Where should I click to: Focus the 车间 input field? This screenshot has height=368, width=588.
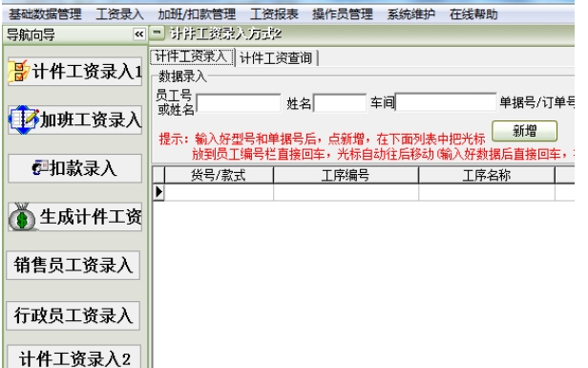pyautogui.click(x=446, y=101)
